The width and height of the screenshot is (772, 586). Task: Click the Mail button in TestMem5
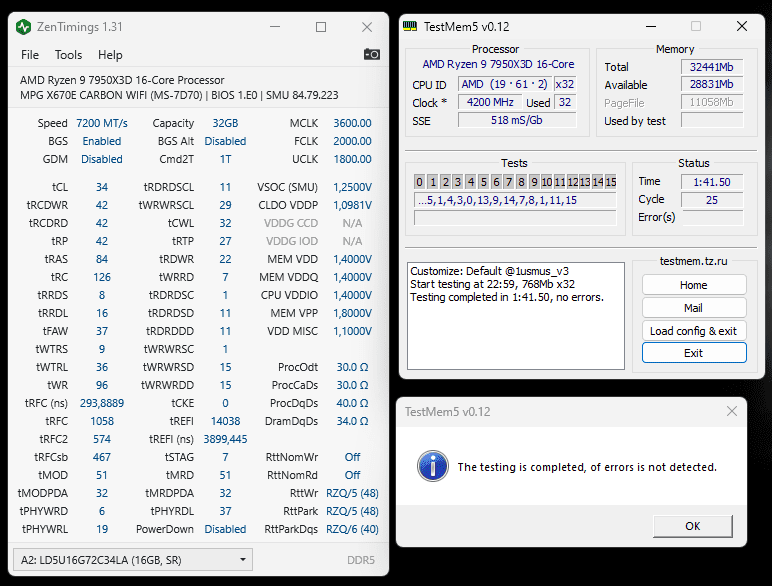pyautogui.click(x=694, y=308)
